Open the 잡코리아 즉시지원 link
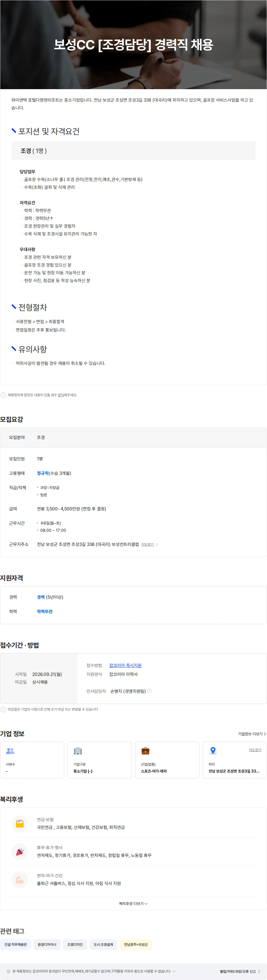This screenshot has height=980, width=267. pyautogui.click(x=125, y=665)
